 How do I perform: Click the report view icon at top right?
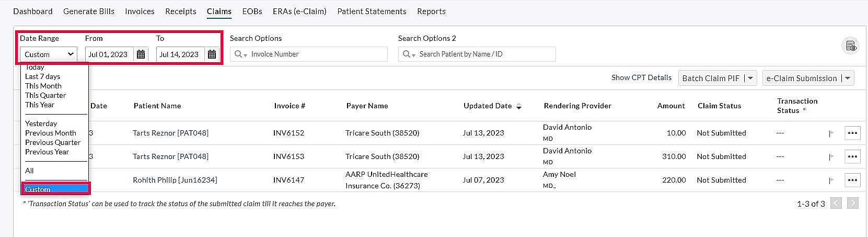[851, 46]
